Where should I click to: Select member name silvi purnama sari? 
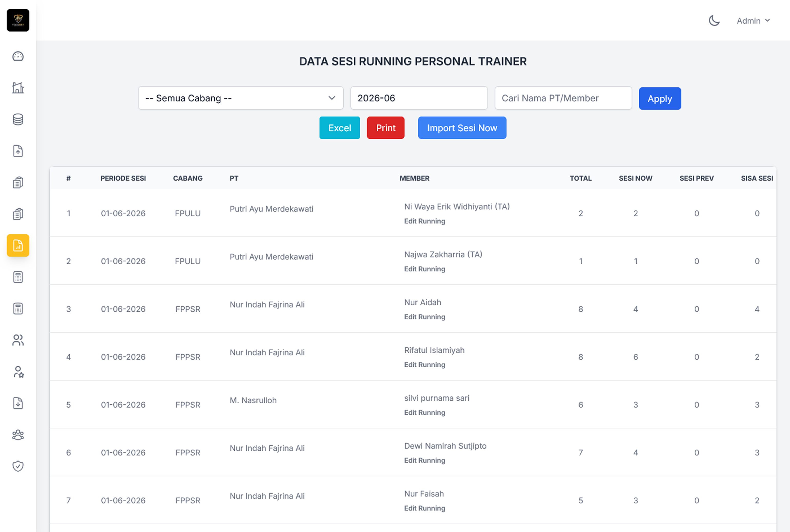(x=437, y=398)
